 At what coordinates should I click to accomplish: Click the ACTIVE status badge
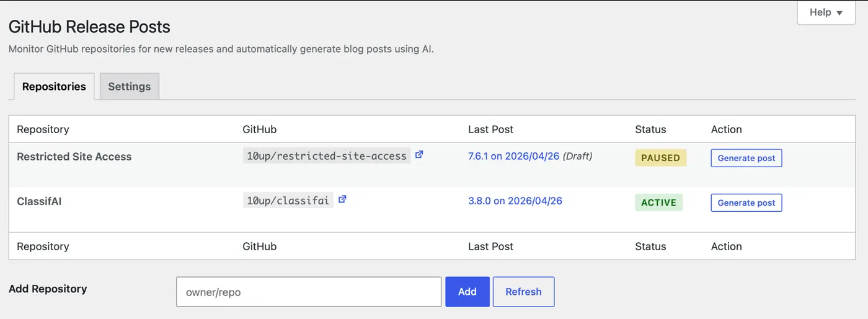pos(658,203)
